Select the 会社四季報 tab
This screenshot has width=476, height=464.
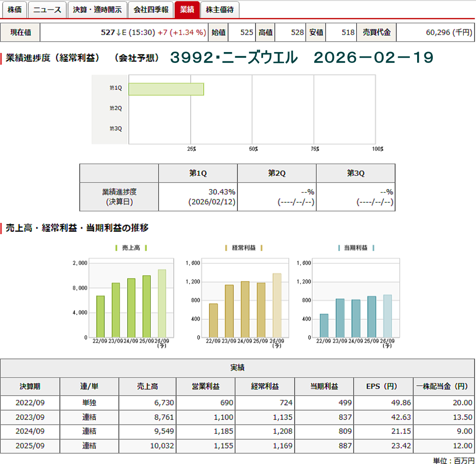(151, 10)
